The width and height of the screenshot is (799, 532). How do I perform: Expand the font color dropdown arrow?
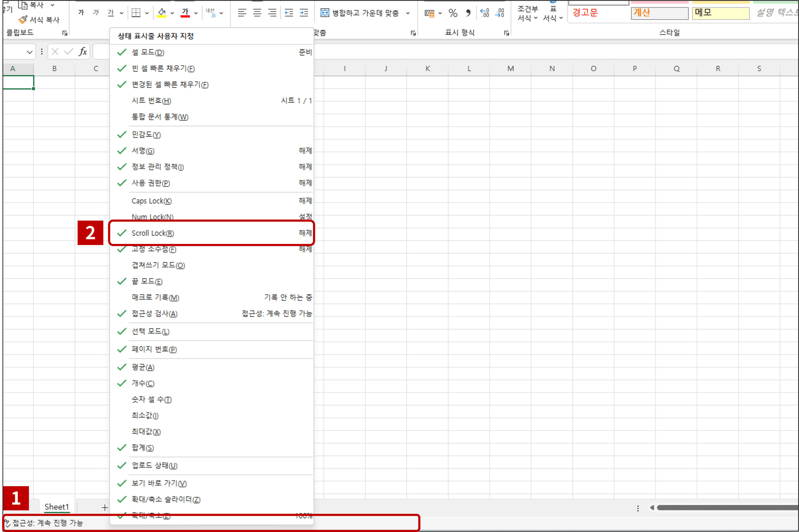click(196, 13)
